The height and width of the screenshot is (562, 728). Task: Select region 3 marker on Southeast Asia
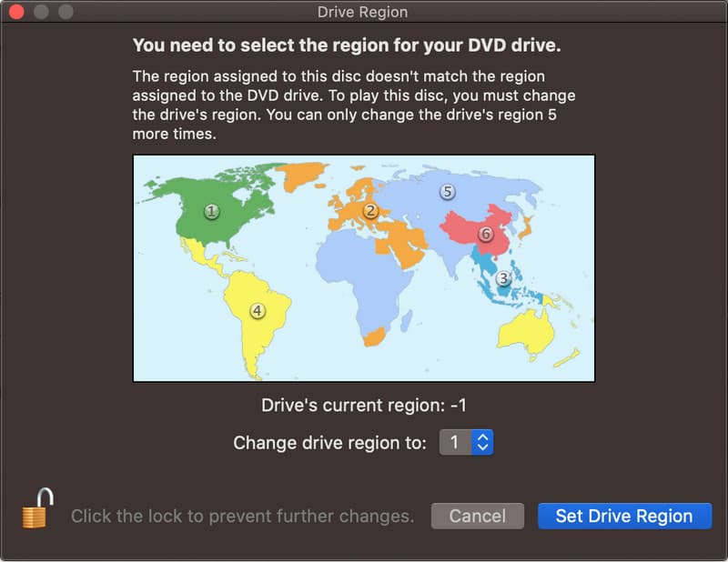(x=503, y=278)
